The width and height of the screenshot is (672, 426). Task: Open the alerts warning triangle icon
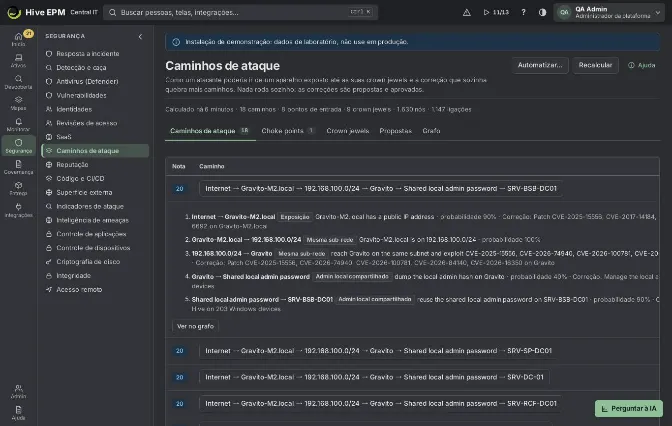pos(467,12)
